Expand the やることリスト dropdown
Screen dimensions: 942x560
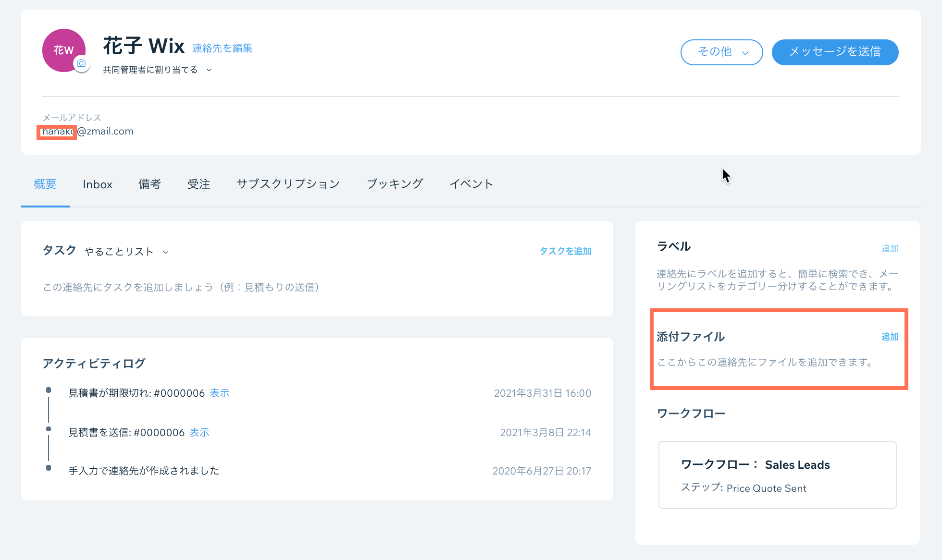(x=127, y=252)
